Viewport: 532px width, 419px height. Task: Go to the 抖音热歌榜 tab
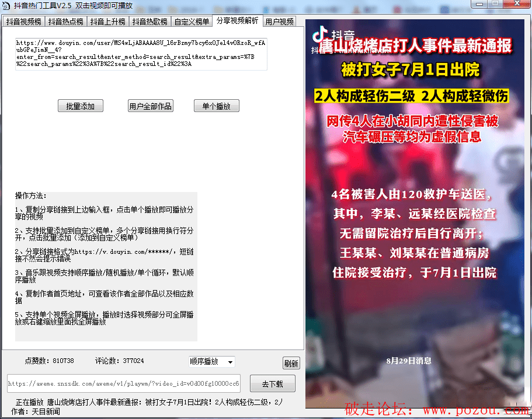coord(149,22)
